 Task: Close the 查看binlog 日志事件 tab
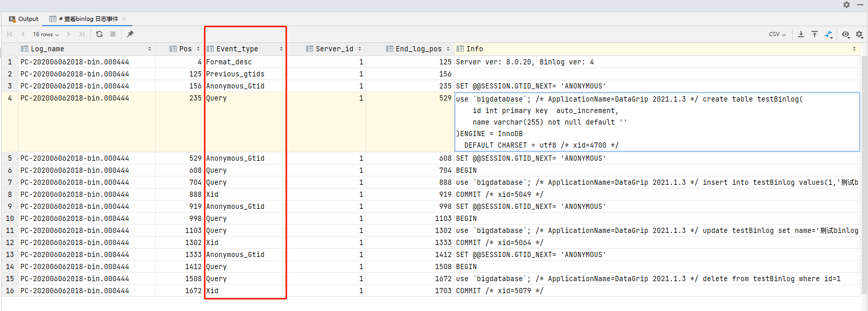click(x=124, y=19)
